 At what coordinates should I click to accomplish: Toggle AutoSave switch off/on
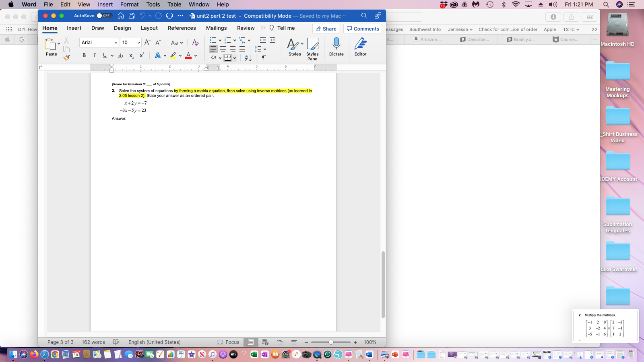(x=104, y=16)
